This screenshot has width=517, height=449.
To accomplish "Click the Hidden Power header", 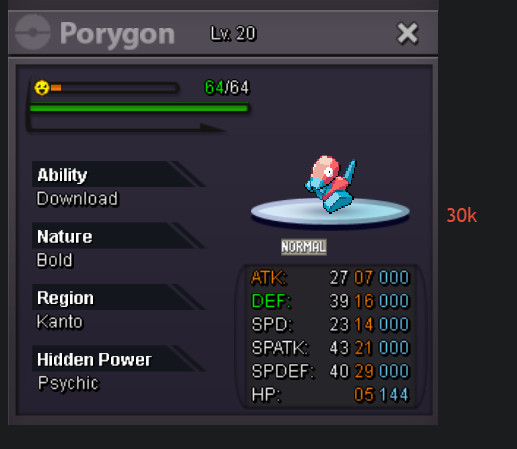I will [x=94, y=359].
